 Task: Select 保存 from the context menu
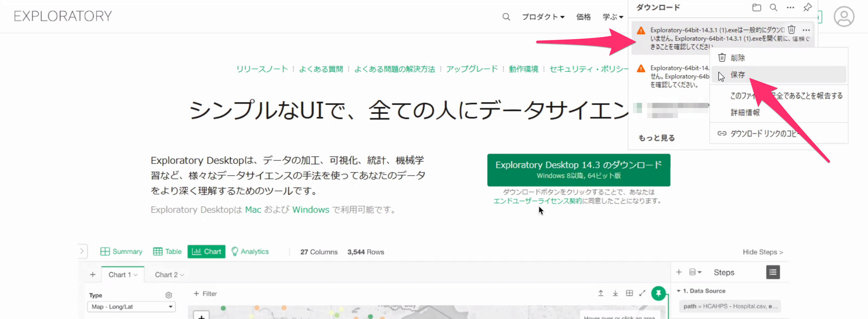737,75
